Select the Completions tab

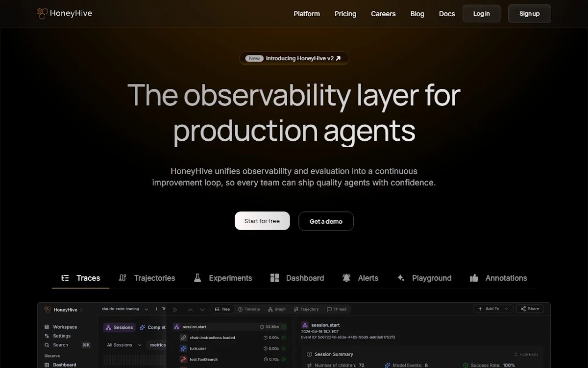153,327
